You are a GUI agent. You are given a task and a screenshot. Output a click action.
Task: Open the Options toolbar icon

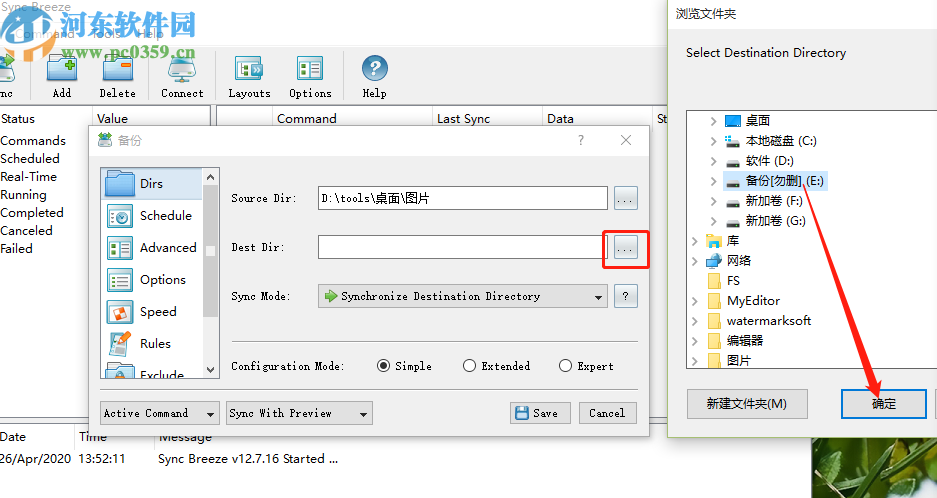tap(310, 77)
